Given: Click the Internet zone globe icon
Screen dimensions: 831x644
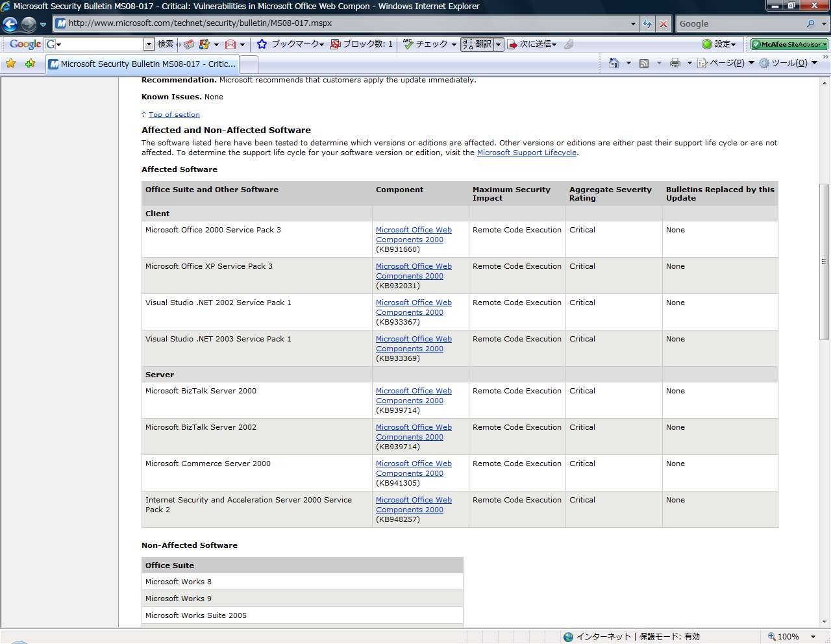Looking at the screenshot, I should [x=569, y=637].
